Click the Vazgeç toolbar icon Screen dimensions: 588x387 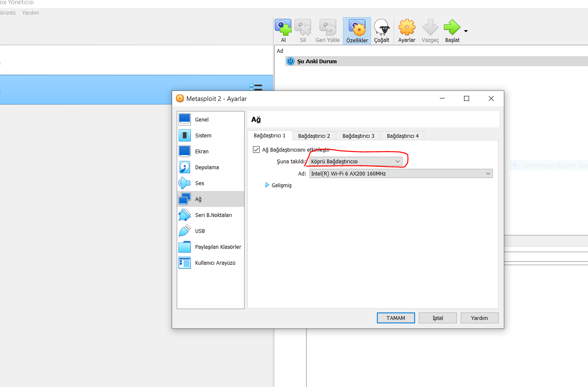point(430,31)
